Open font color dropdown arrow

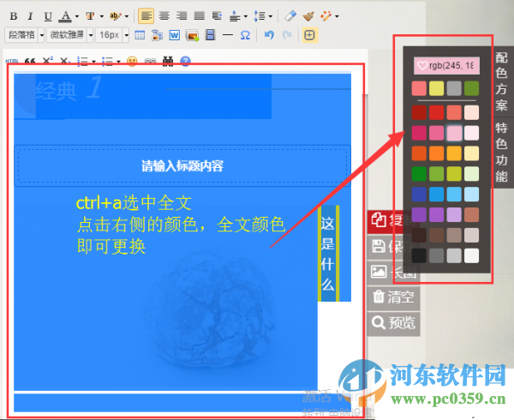click(x=77, y=16)
